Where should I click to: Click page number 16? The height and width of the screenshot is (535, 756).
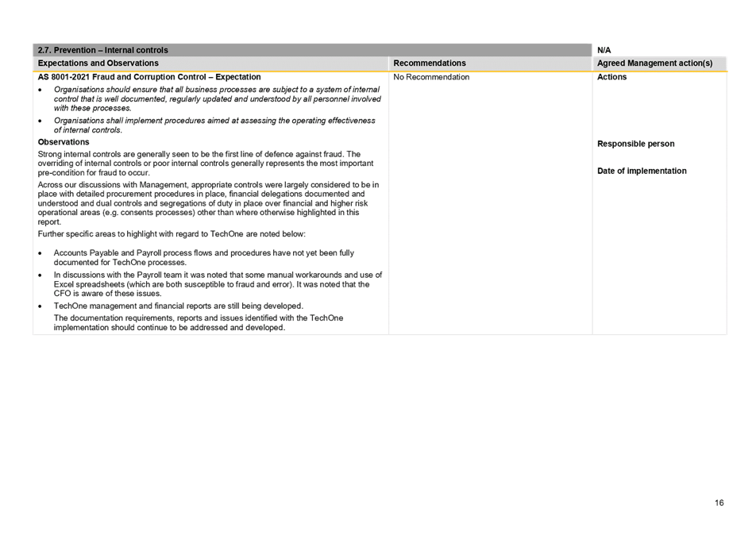click(x=719, y=502)
